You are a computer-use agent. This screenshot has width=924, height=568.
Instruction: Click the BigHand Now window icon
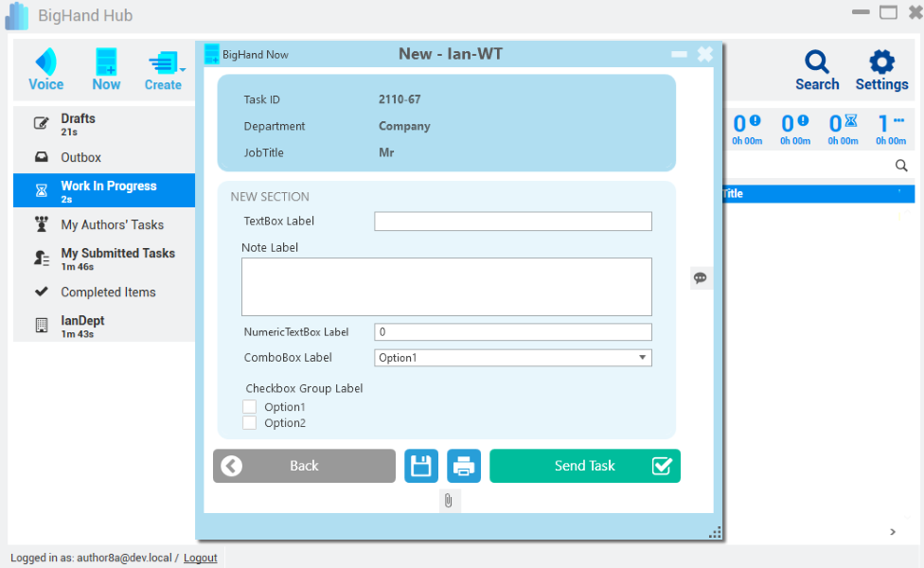point(211,54)
